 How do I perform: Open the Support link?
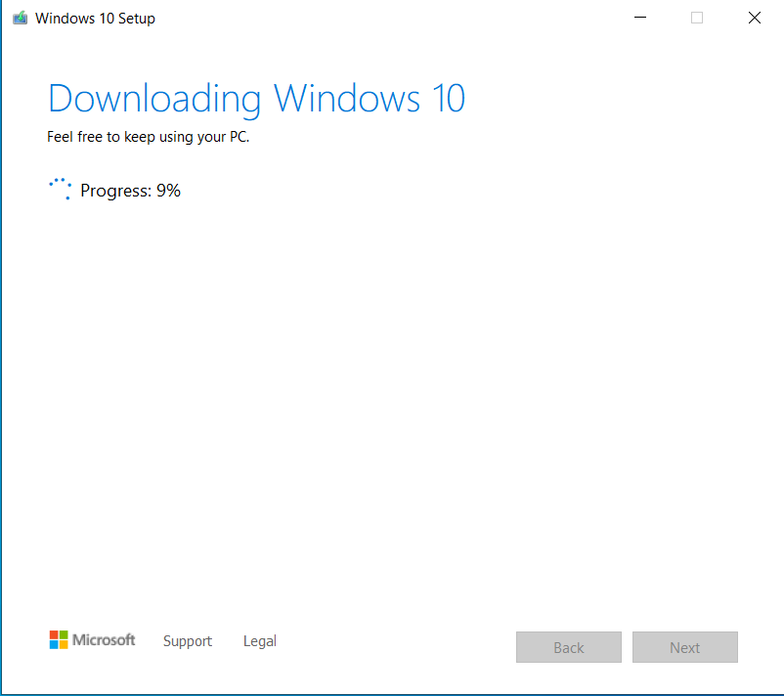[x=188, y=641]
